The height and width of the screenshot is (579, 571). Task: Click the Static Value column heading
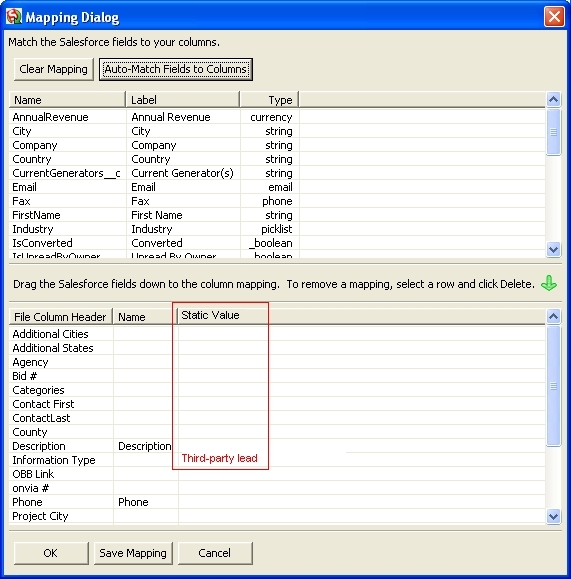(210, 315)
